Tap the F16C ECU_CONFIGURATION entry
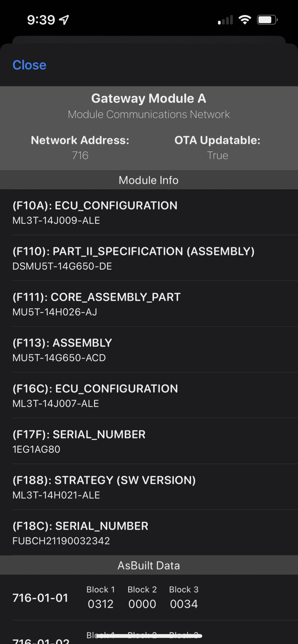 (x=149, y=396)
